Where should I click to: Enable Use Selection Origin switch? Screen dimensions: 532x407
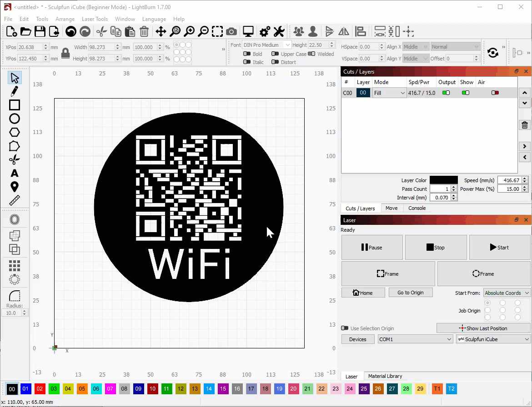click(x=345, y=328)
